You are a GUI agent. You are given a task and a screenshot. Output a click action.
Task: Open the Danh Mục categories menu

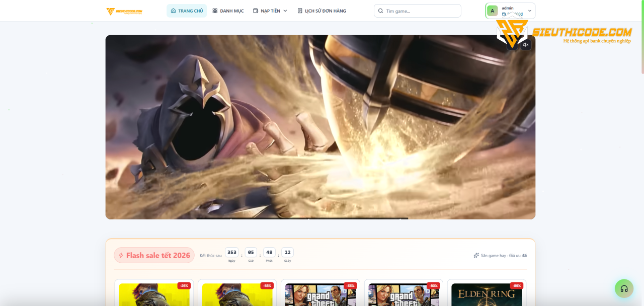tap(228, 11)
